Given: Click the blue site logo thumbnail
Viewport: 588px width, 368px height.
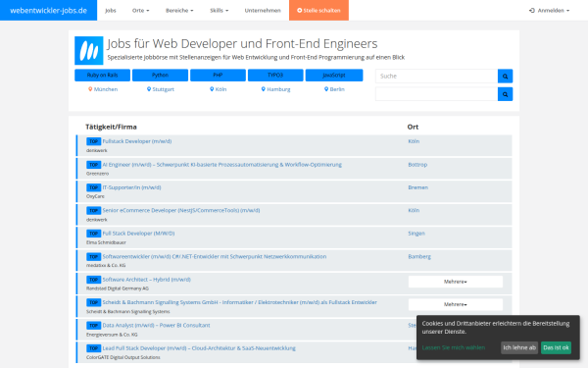Looking at the screenshot, I should tap(89, 50).
